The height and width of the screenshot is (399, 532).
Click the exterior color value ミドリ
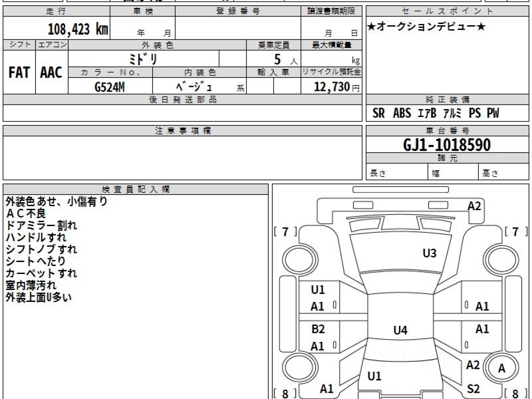pos(143,59)
